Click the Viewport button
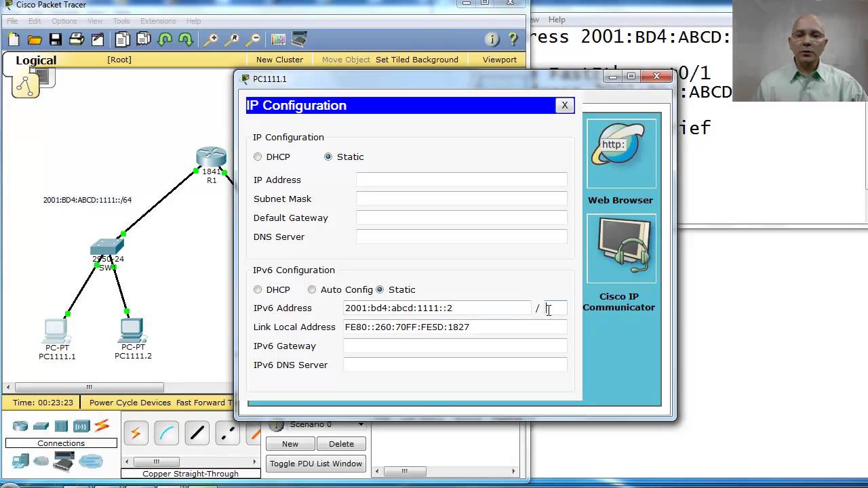This screenshot has width=868, height=488. (x=500, y=60)
